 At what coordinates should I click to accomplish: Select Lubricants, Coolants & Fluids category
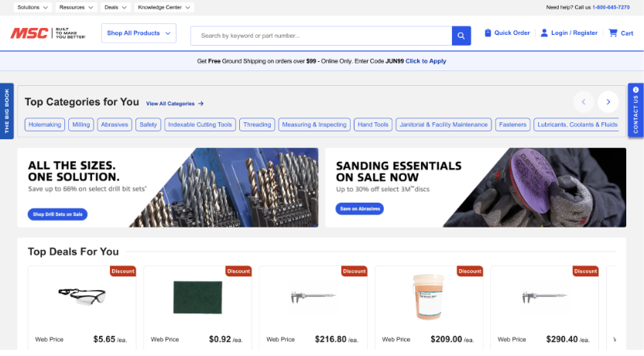coord(577,125)
